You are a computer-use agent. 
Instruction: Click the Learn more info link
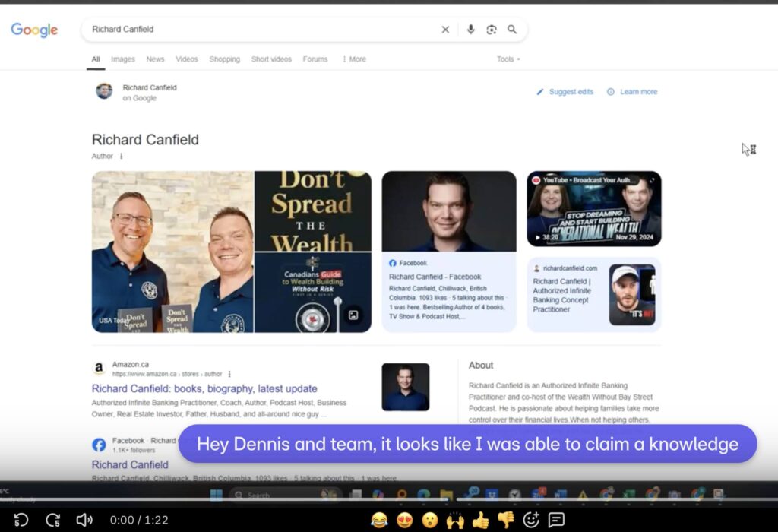[x=632, y=92]
